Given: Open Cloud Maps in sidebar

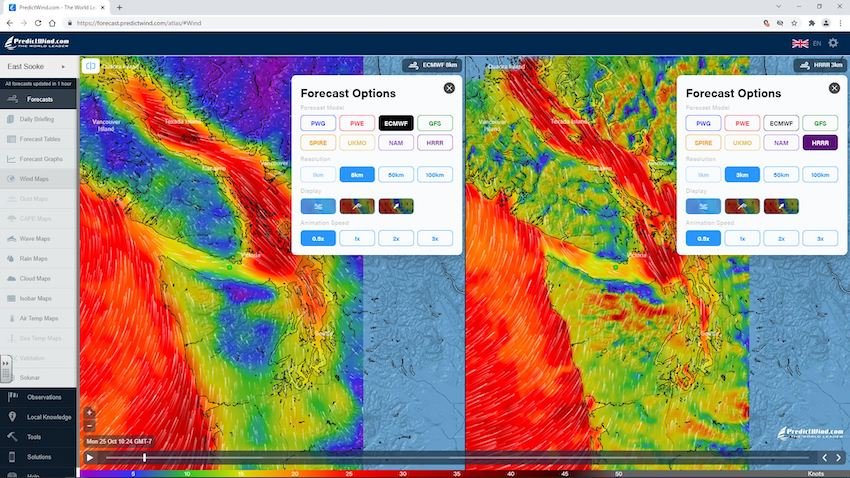Looking at the screenshot, I should 38,279.
